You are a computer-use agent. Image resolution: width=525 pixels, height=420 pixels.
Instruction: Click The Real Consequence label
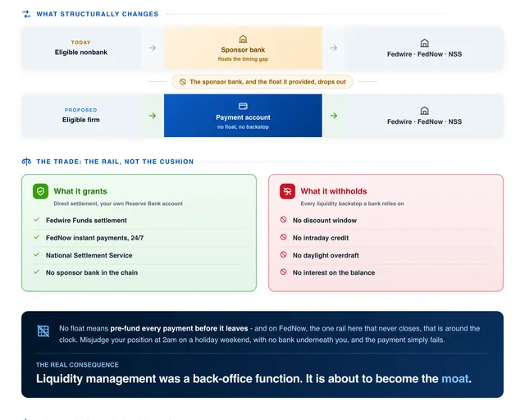pos(77,365)
